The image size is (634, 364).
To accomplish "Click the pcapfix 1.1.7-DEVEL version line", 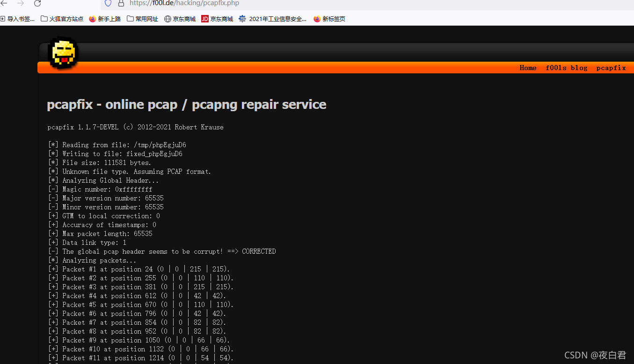I will click(x=136, y=127).
